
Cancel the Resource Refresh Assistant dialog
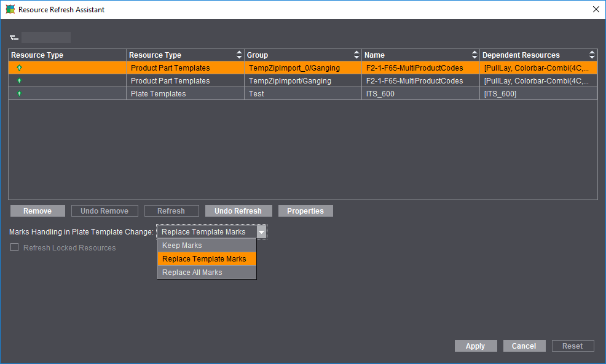pyautogui.click(x=524, y=346)
